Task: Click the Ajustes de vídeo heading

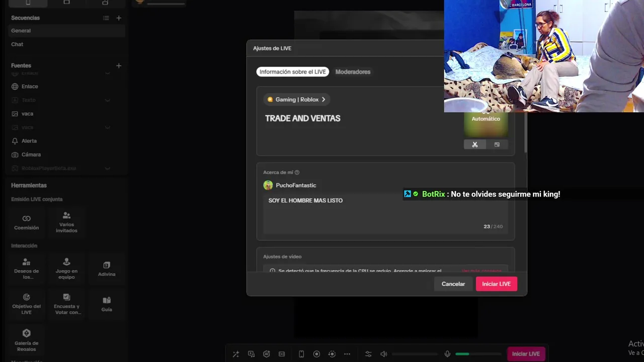Action: [282, 257]
